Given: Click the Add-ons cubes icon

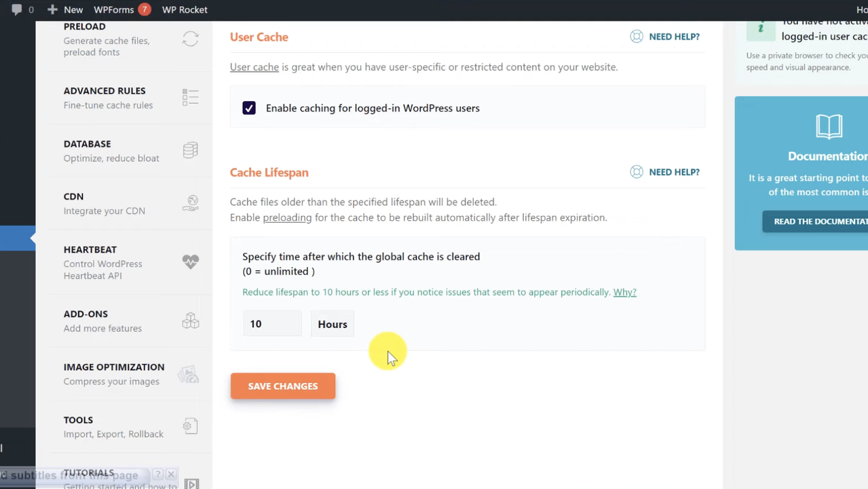Looking at the screenshot, I should point(190,321).
